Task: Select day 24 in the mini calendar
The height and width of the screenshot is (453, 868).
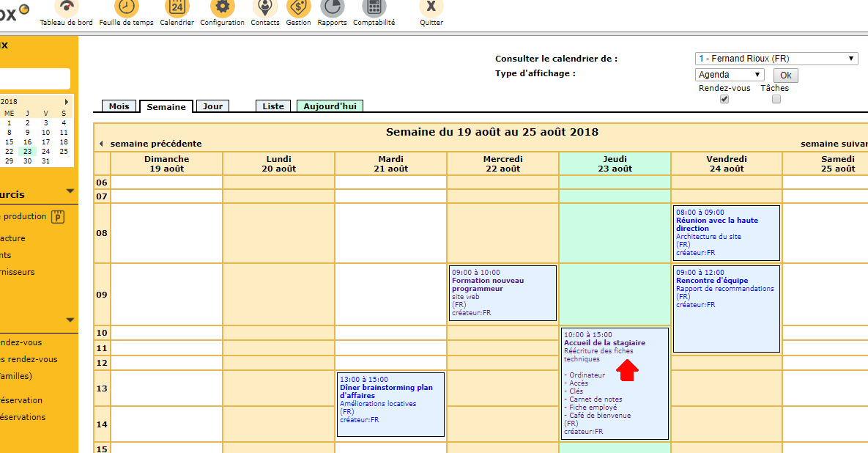Action: (45, 151)
